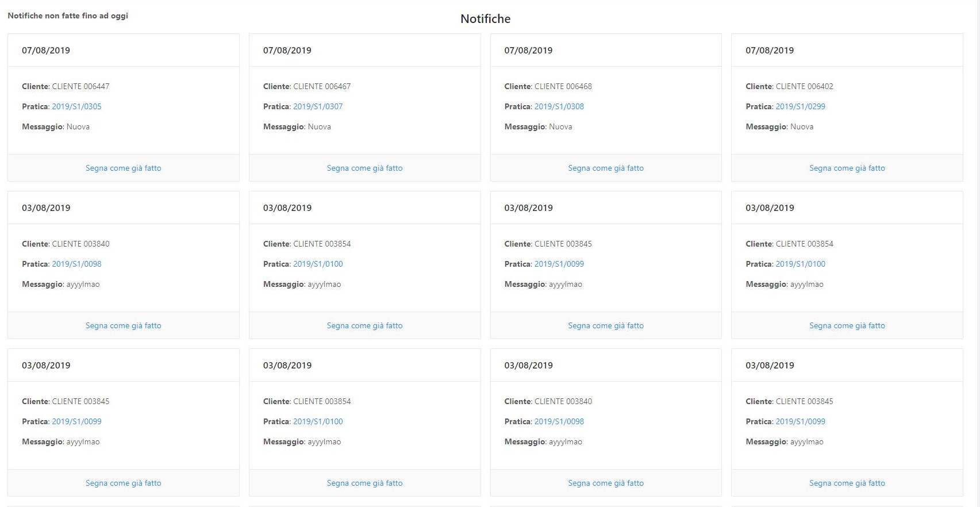Screen dimensions: 980x507
Task: Click the 'Messaggio: Nuova' text for CLIENTE 006402
Action: point(779,126)
